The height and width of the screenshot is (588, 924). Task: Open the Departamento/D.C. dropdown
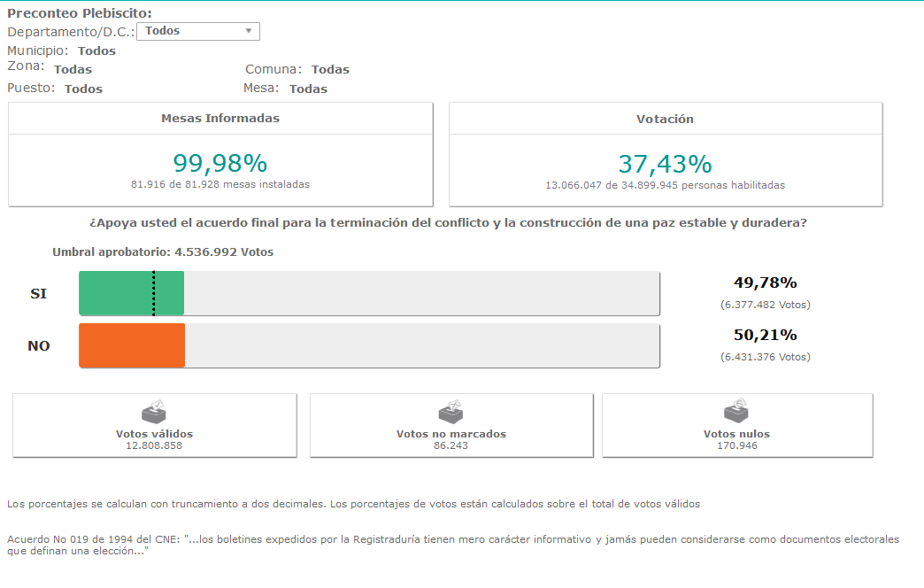198,31
